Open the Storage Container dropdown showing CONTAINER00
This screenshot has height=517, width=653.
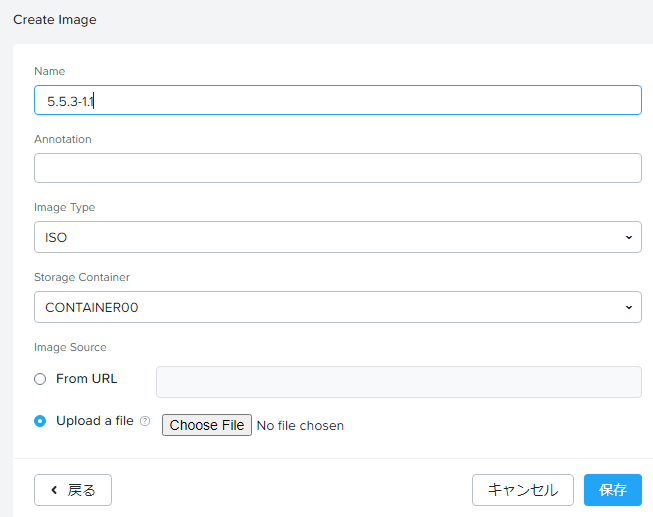[x=337, y=308]
